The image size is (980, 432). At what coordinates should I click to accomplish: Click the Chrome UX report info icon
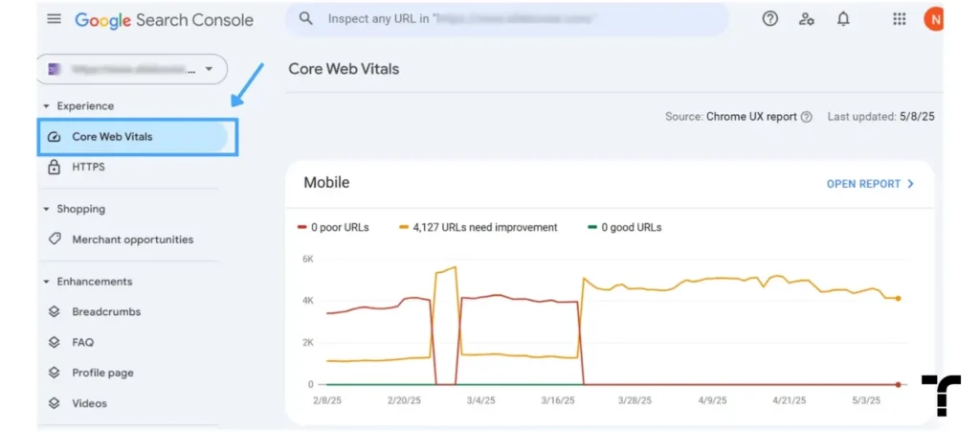click(806, 117)
